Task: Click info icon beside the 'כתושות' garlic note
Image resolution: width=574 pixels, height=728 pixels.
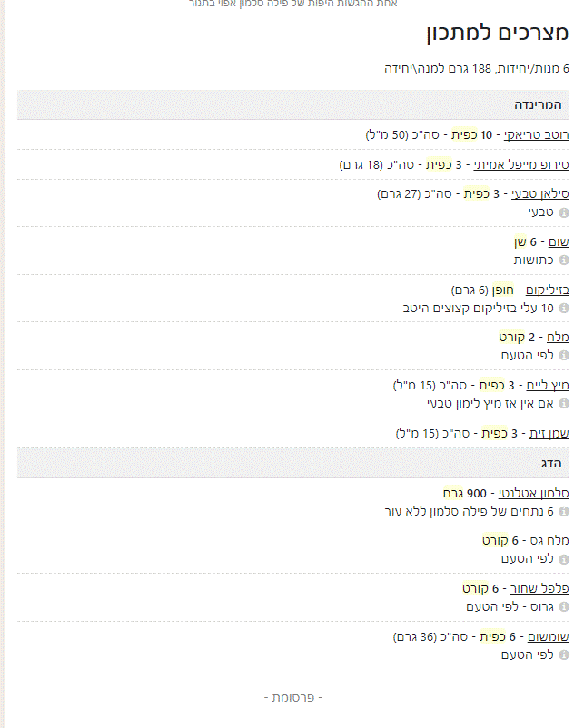Action: point(564,260)
